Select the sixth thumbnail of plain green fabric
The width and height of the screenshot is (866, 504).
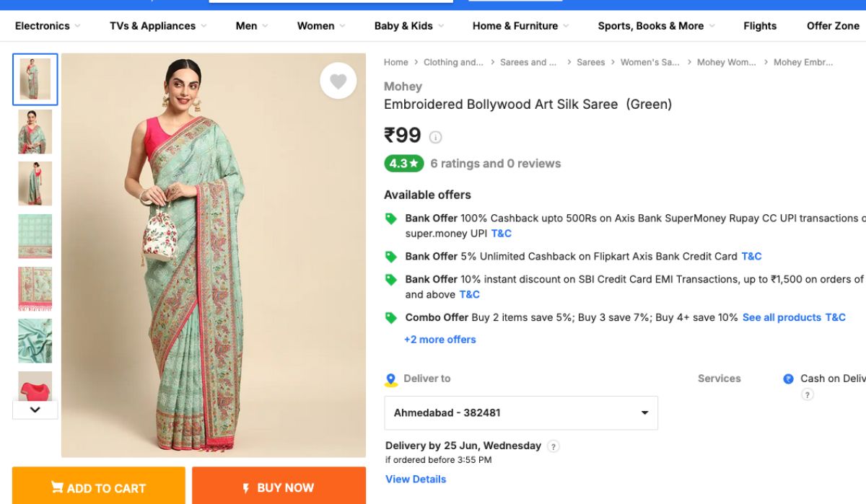coord(35,341)
